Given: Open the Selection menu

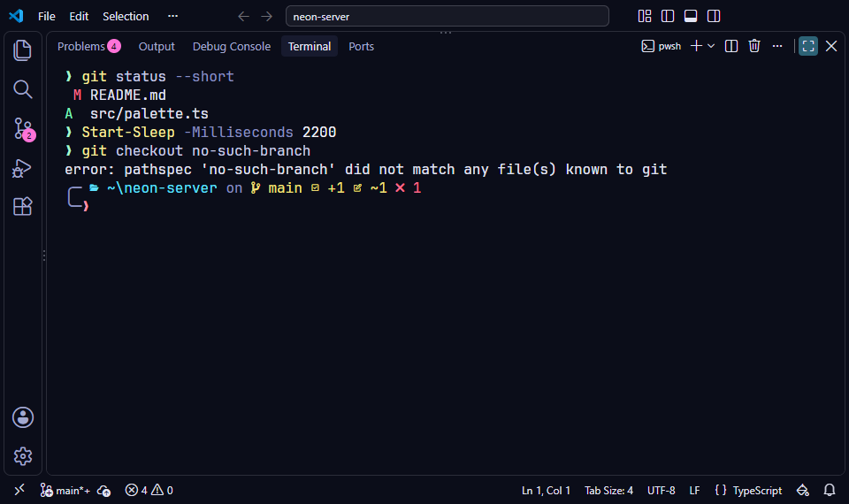Looking at the screenshot, I should [x=126, y=16].
